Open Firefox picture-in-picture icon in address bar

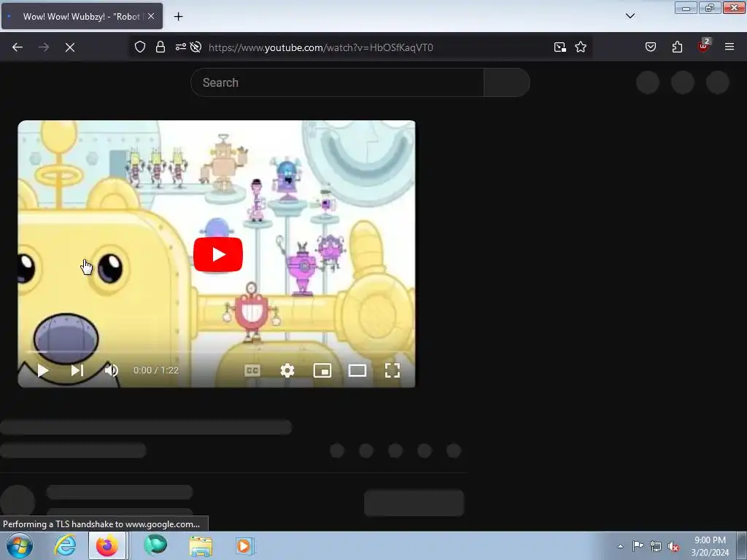click(560, 47)
